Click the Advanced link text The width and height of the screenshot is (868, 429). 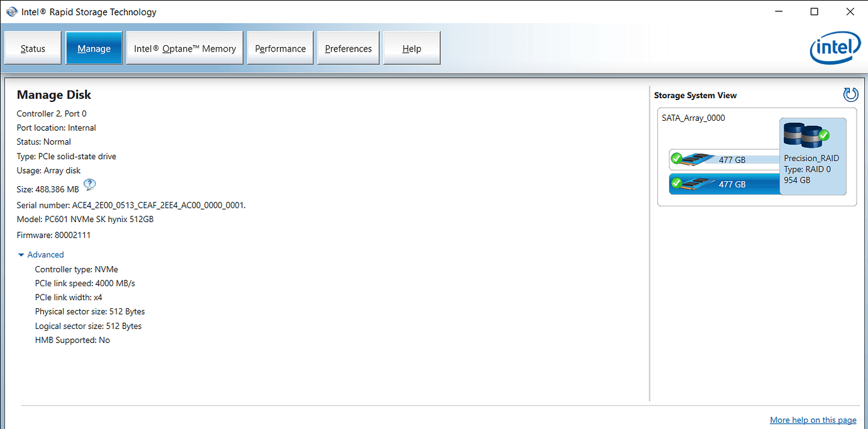(x=46, y=255)
